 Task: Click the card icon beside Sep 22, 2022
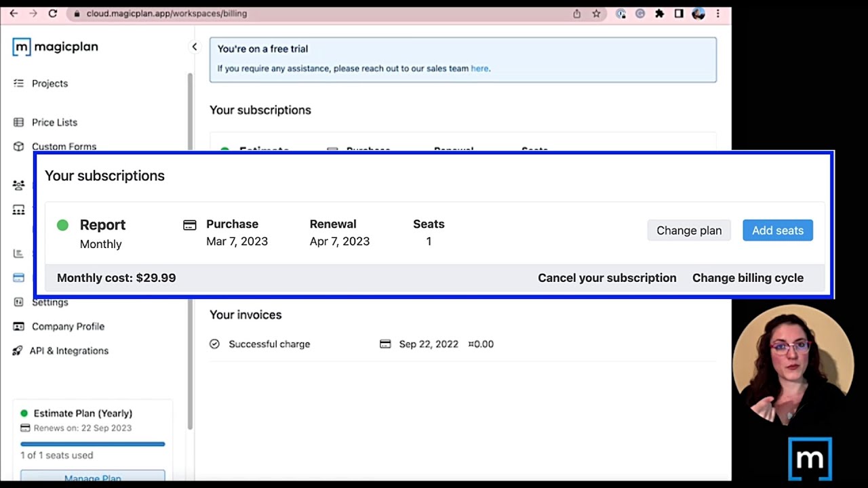coord(385,344)
